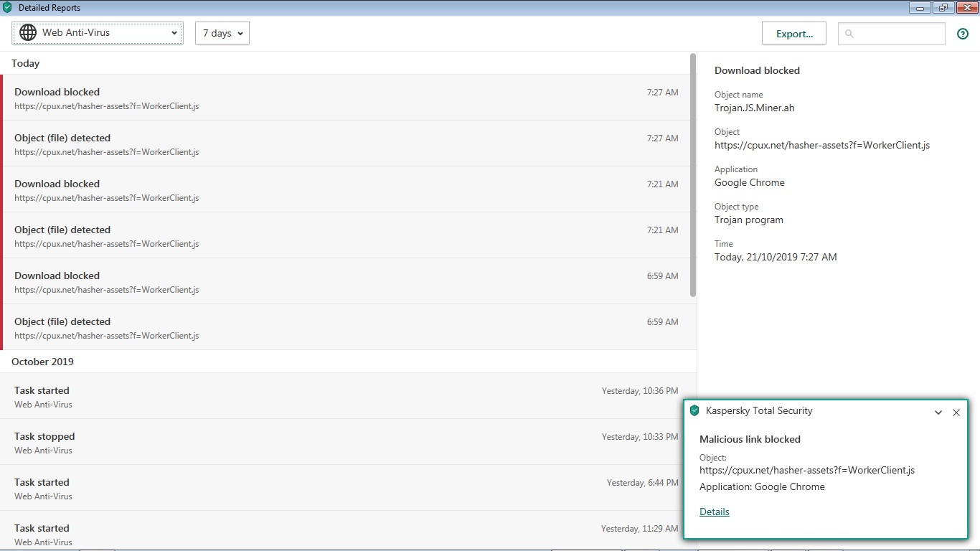The height and width of the screenshot is (551, 980).
Task: Click Application: Google Chrome in the notification
Action: [762, 486]
